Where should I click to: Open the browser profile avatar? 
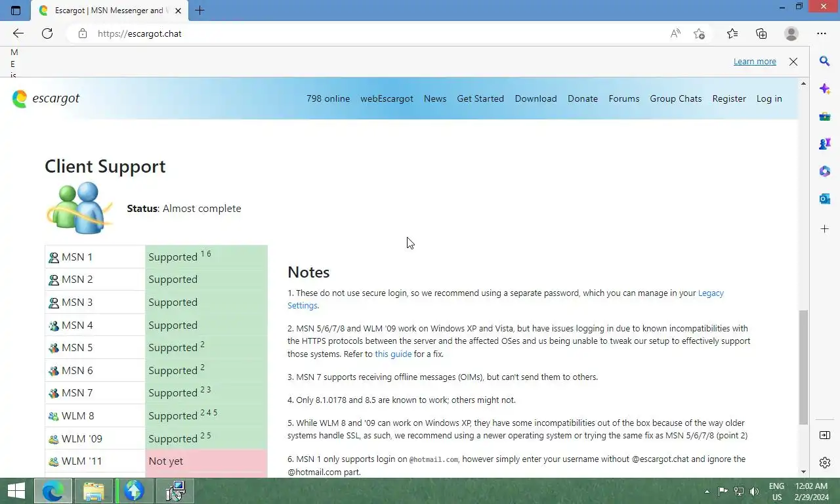coord(791,33)
